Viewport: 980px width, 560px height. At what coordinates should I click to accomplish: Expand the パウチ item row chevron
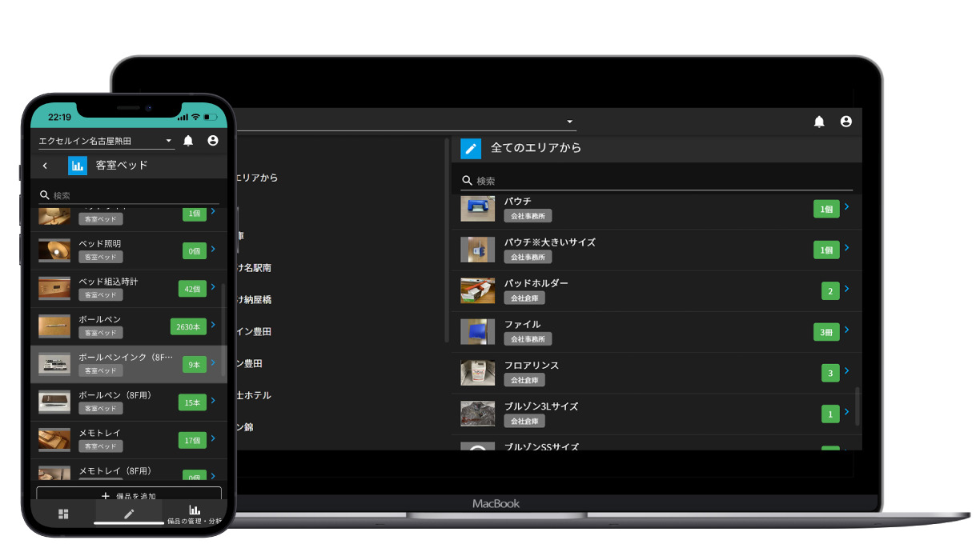pyautogui.click(x=847, y=208)
